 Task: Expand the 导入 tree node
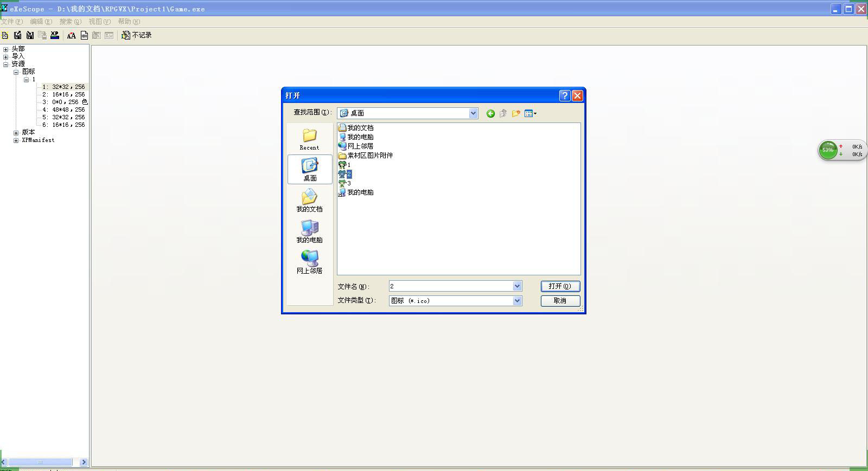(x=6, y=57)
